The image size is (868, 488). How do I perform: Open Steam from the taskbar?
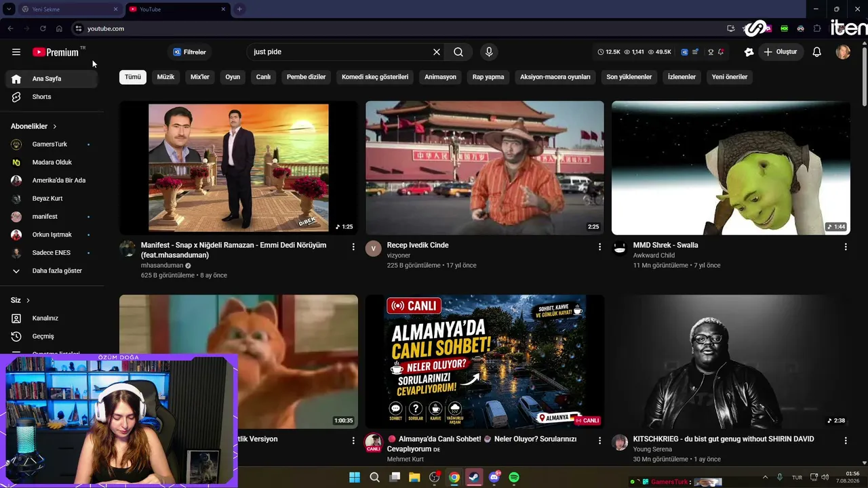(x=474, y=478)
